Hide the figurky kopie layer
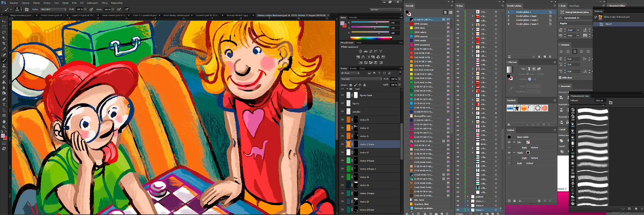 pos(342,95)
